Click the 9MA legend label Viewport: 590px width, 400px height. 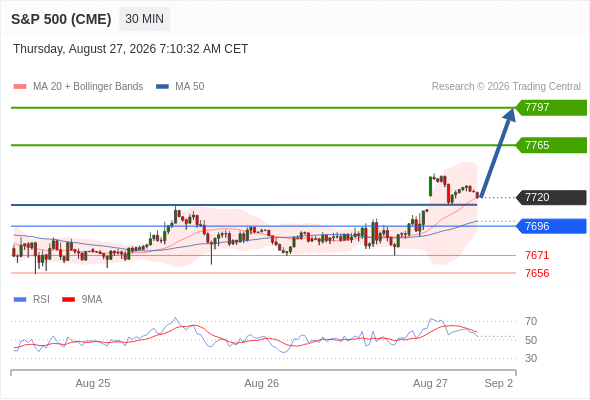point(92,300)
